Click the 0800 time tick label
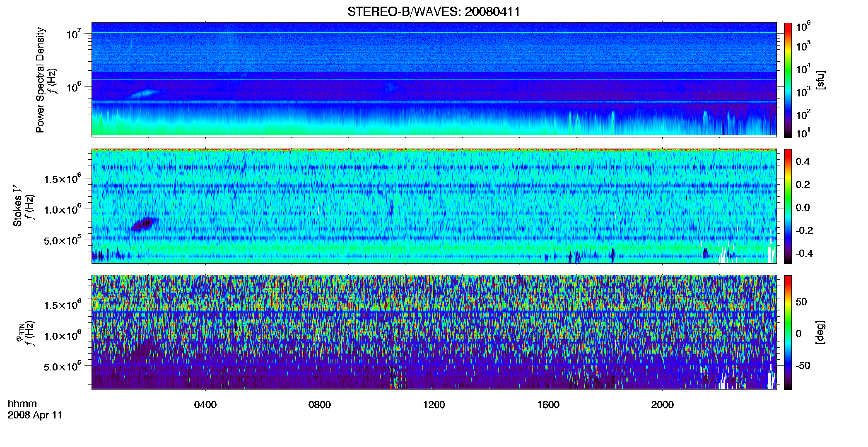868x447 pixels. 320,405
